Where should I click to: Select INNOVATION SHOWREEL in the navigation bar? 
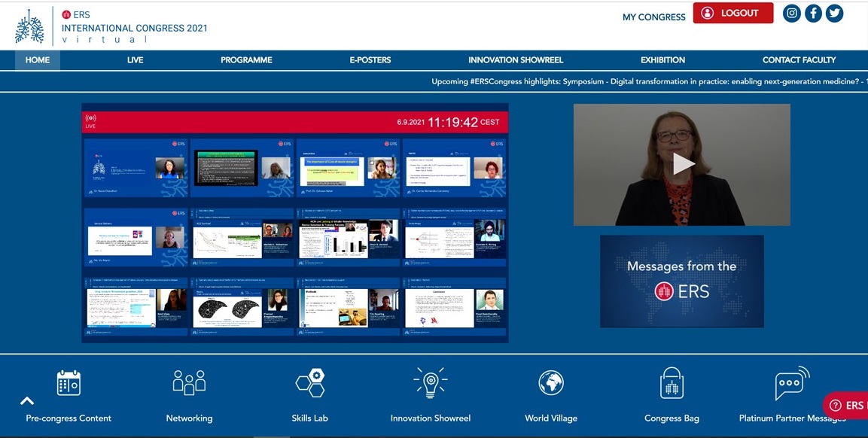tap(516, 59)
